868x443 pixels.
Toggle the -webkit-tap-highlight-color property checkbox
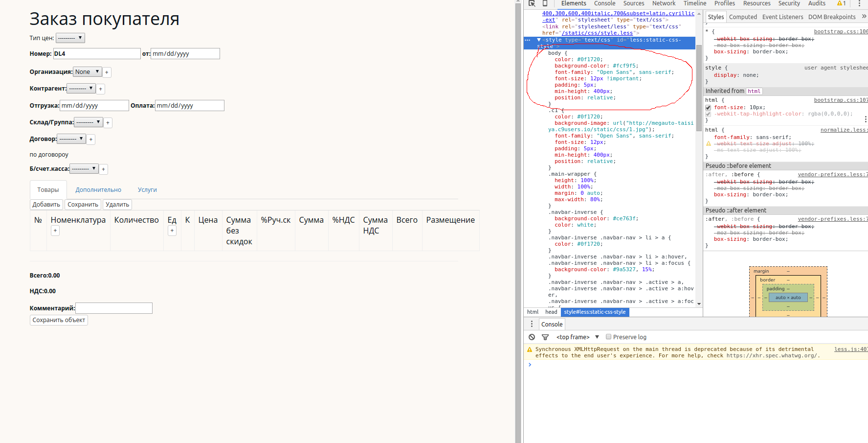pyautogui.click(x=708, y=114)
